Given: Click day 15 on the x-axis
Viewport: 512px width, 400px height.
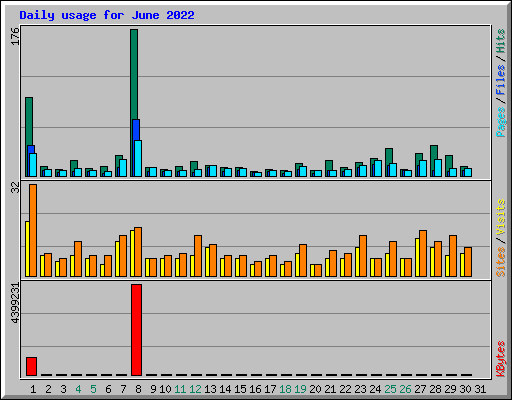Looking at the screenshot, I should tap(240, 389).
